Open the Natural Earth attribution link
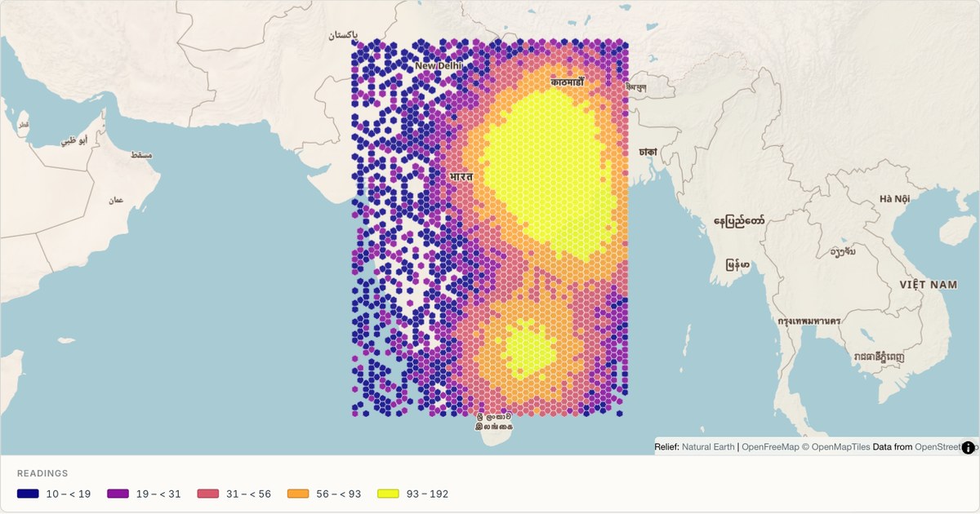 click(708, 447)
